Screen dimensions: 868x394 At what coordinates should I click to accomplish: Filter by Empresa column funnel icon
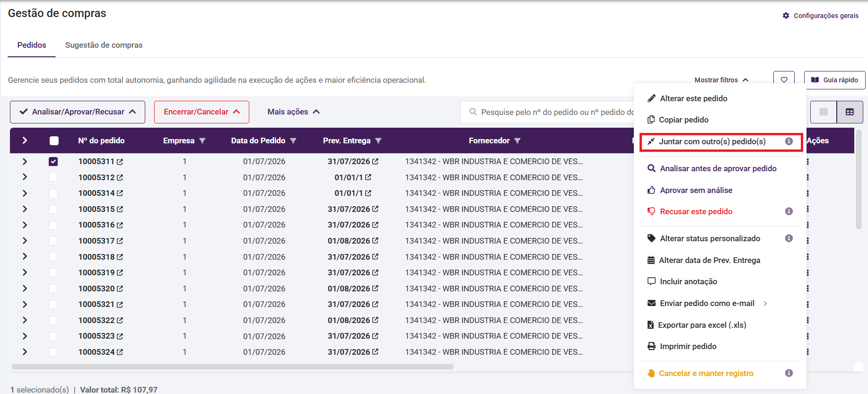pyautogui.click(x=202, y=141)
